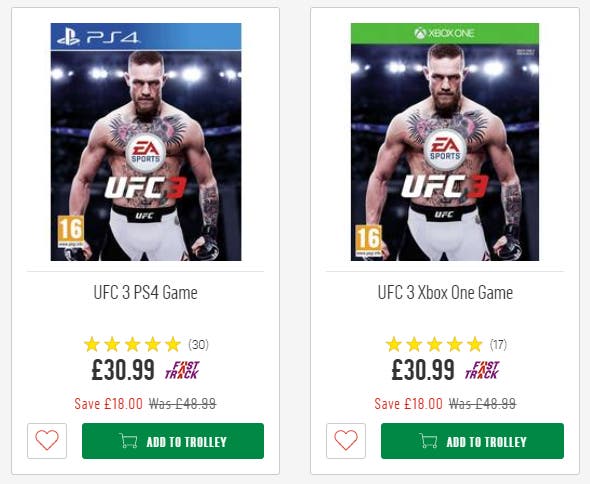Click the trolley cart icon on Xbox One button
The height and width of the screenshot is (484, 590).
click(428, 441)
